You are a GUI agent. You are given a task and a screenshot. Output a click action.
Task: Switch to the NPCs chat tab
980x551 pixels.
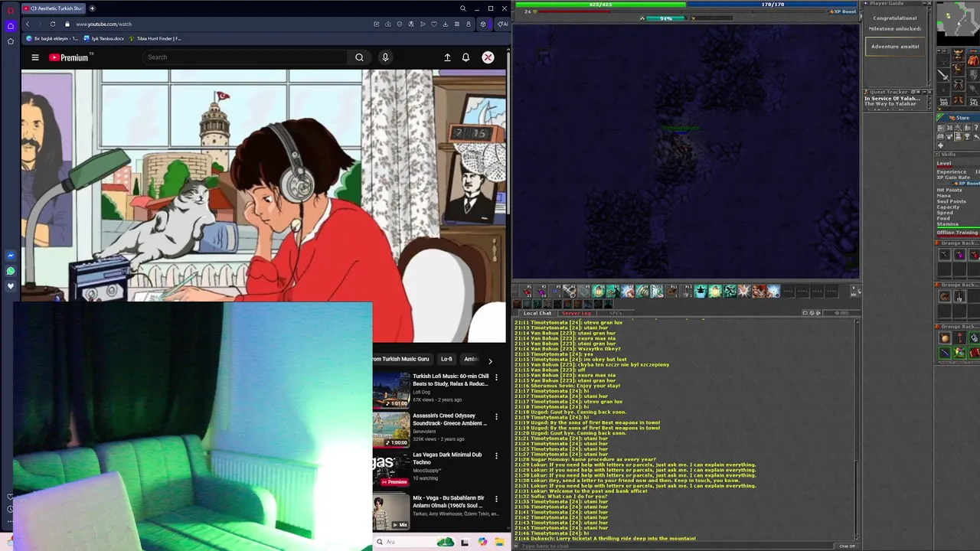click(616, 313)
